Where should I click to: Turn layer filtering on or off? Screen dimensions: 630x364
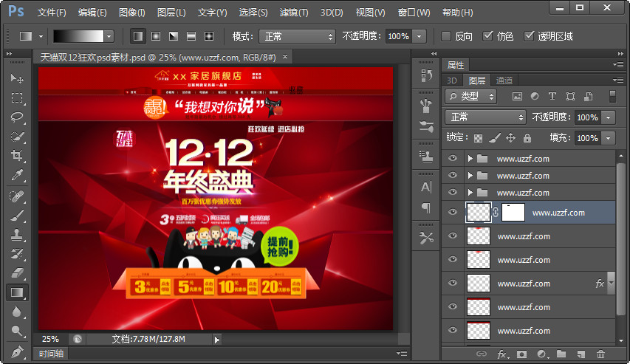pos(612,97)
